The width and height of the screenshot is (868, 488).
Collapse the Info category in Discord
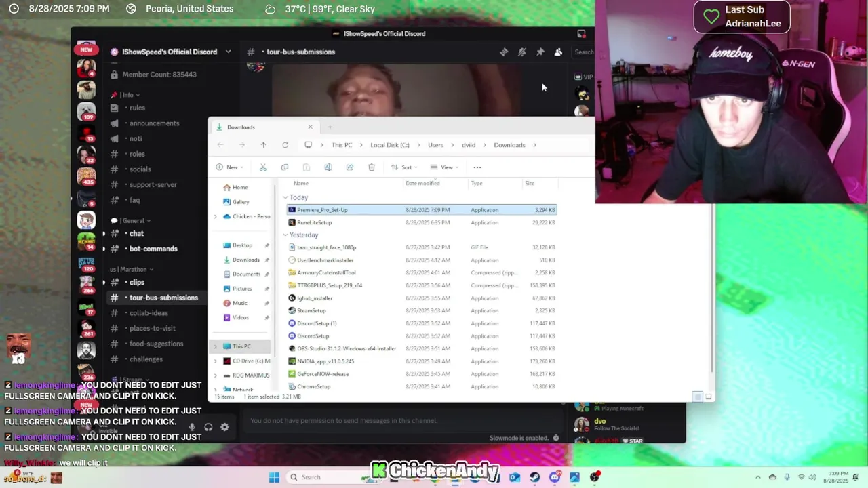pyautogui.click(x=127, y=95)
